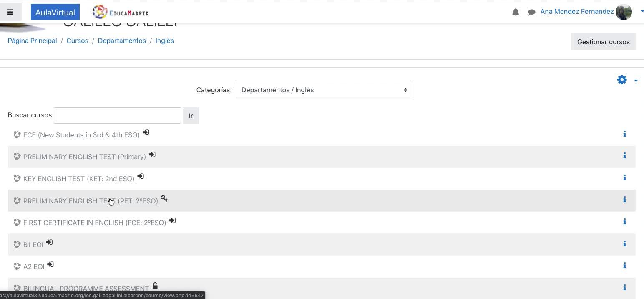The height and width of the screenshot is (299, 644).
Task: Open the hamburger side menu
Action: [x=10, y=12]
